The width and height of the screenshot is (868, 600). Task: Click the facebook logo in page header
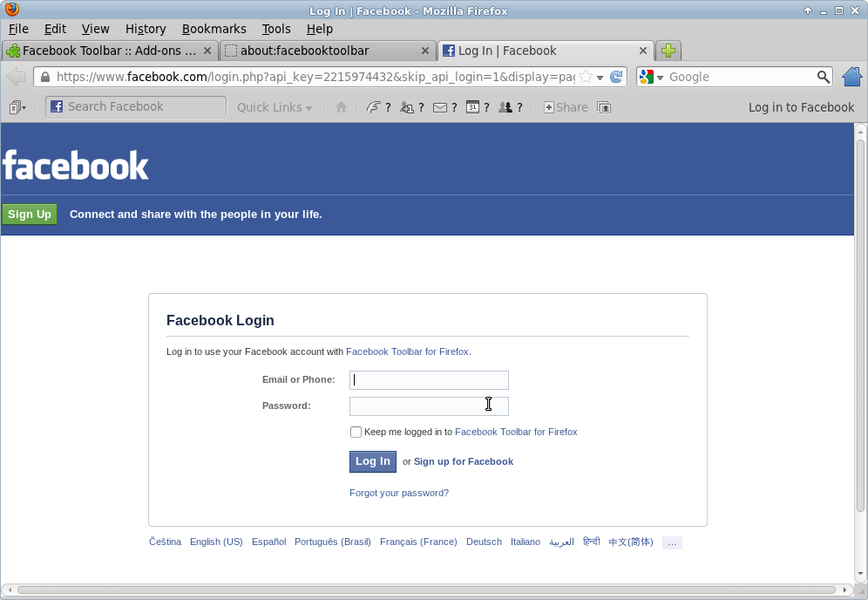click(76, 165)
